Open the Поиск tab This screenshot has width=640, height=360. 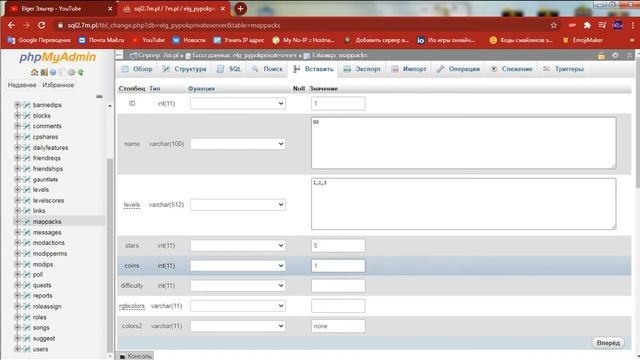click(267, 69)
